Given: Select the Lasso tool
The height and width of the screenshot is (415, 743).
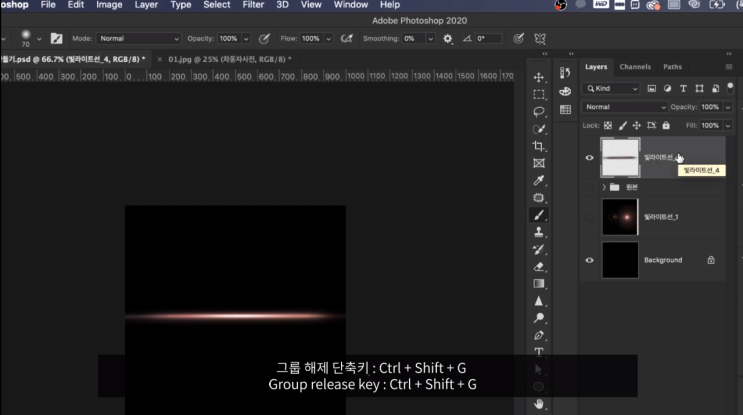Looking at the screenshot, I should [539, 111].
